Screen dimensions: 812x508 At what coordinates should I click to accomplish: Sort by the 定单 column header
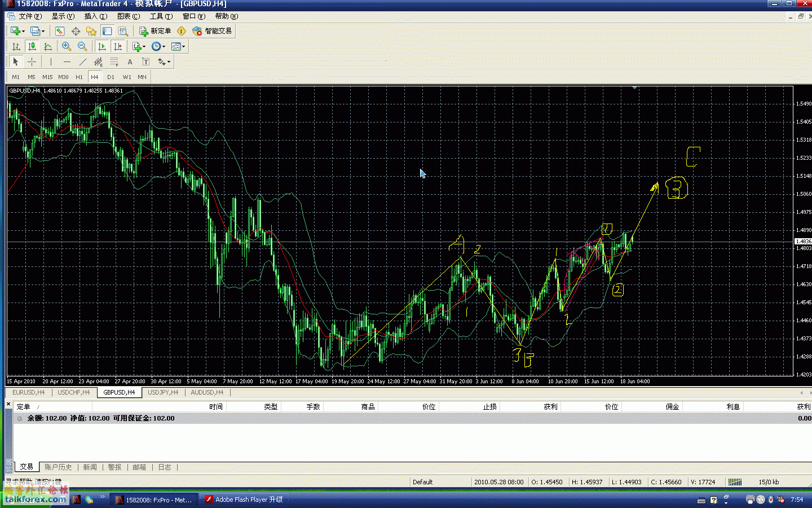click(52, 406)
